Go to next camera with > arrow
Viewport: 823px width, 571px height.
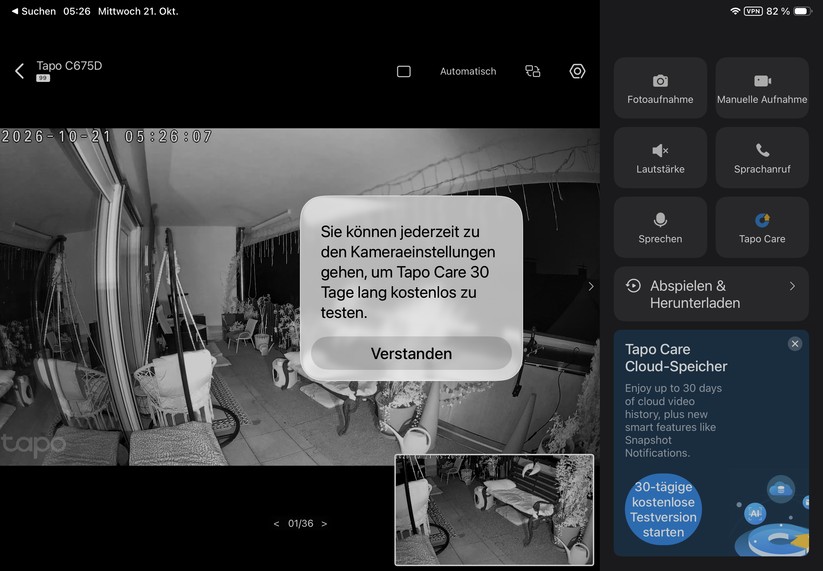click(324, 523)
